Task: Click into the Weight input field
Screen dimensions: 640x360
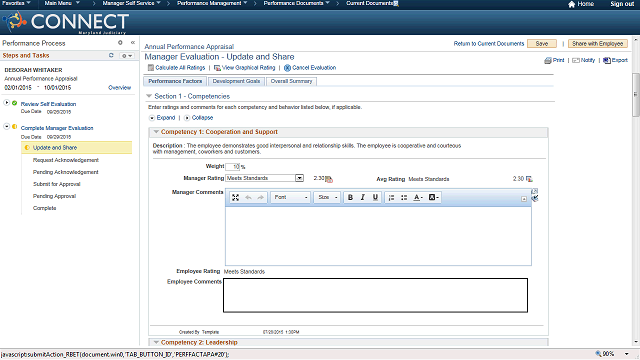Action: point(233,167)
